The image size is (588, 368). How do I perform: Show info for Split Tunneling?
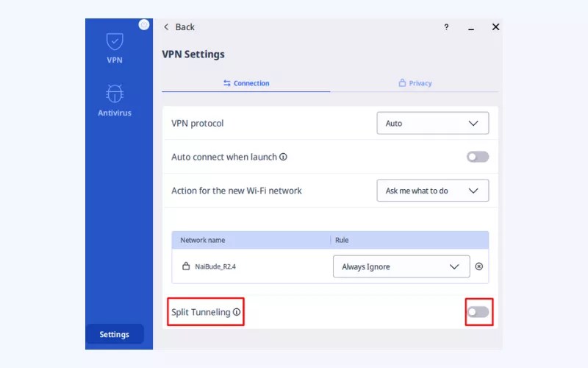coord(237,311)
